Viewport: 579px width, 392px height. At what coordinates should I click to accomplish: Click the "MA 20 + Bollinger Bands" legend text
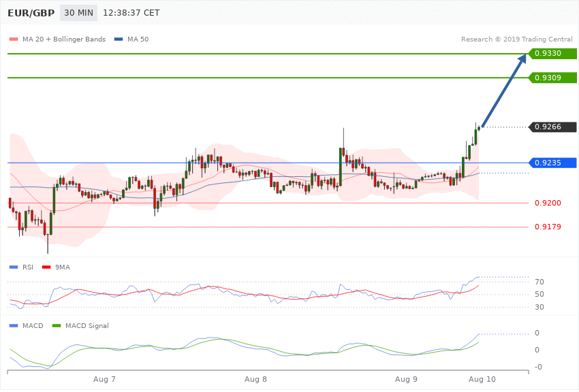tap(64, 39)
